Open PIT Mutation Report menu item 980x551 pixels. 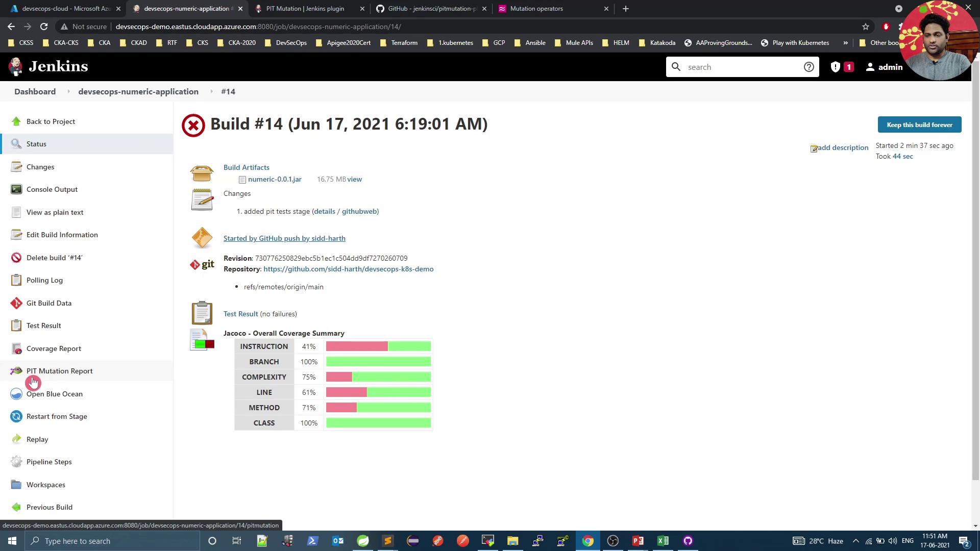click(x=59, y=371)
